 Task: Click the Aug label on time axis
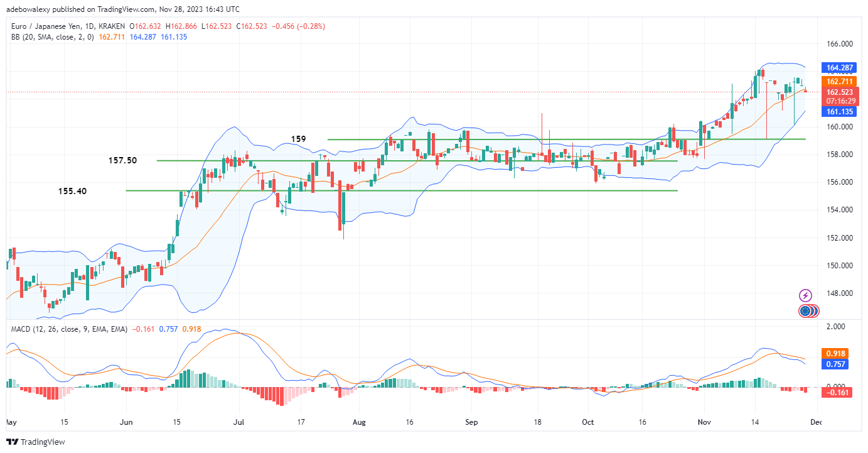click(x=358, y=423)
